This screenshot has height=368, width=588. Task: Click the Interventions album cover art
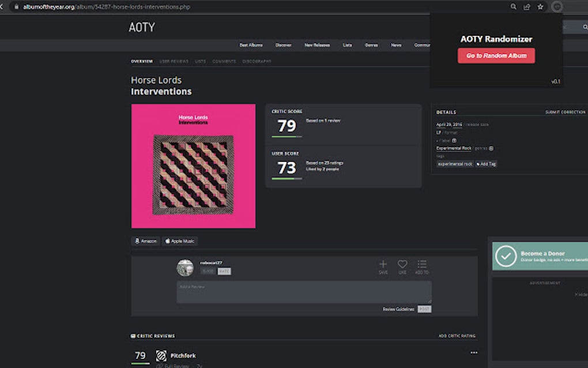click(193, 166)
